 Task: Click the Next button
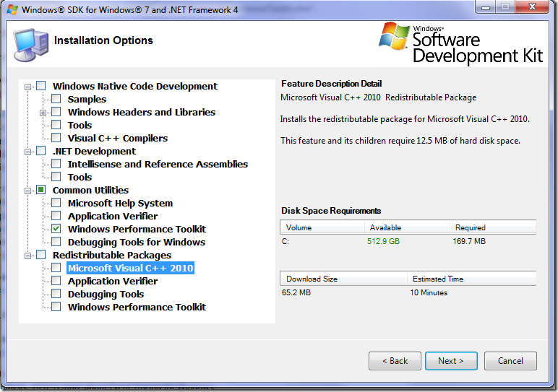451,361
